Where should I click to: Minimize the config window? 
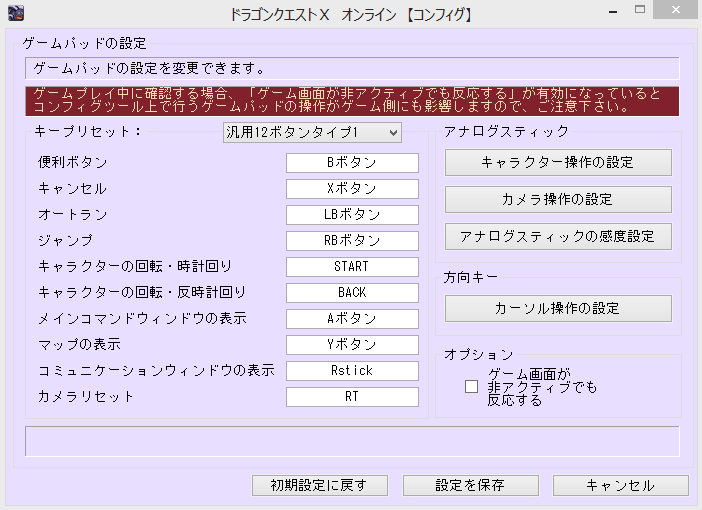point(613,10)
